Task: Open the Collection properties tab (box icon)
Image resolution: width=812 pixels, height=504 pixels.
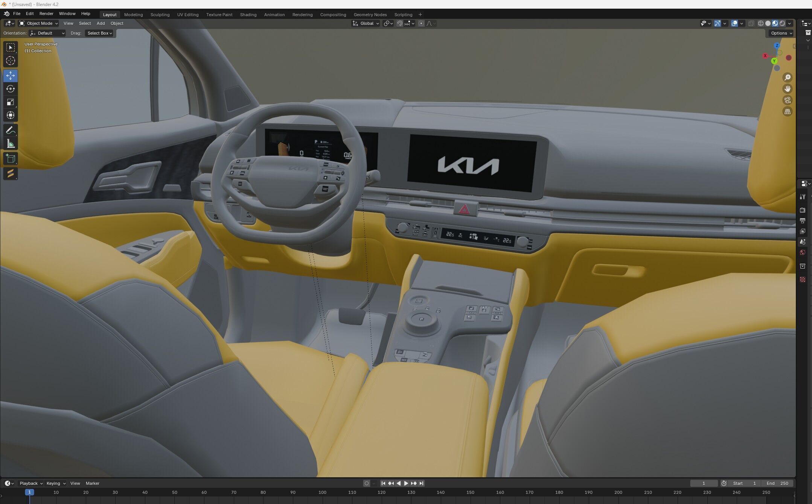Action: [x=803, y=266]
